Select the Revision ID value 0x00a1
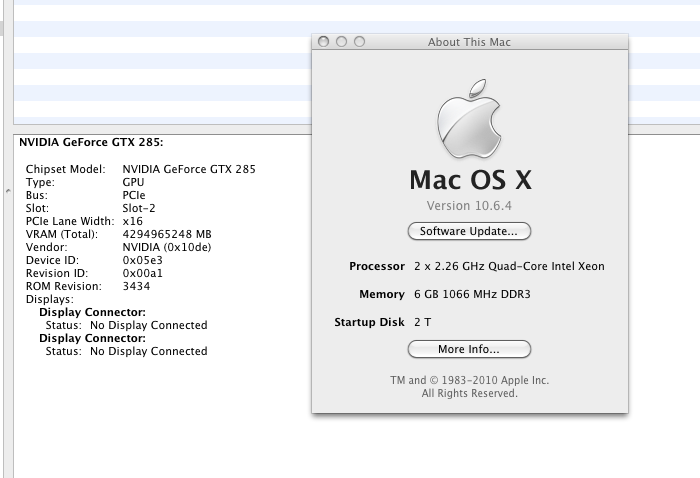 click(x=142, y=273)
